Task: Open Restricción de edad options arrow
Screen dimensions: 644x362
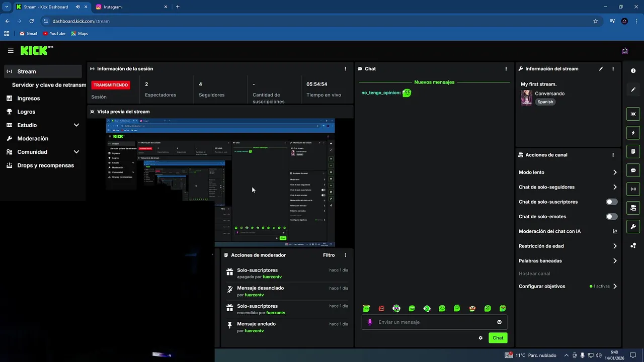Action: (615, 246)
